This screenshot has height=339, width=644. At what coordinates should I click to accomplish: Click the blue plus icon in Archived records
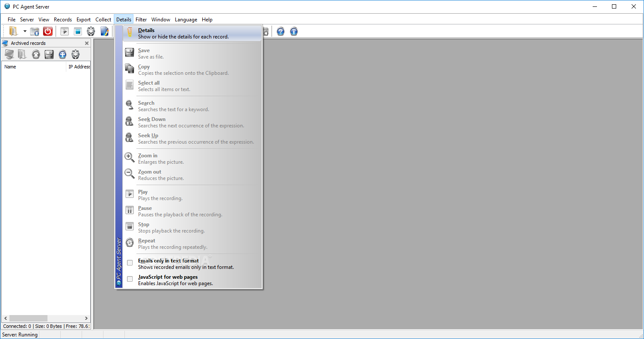pos(62,54)
